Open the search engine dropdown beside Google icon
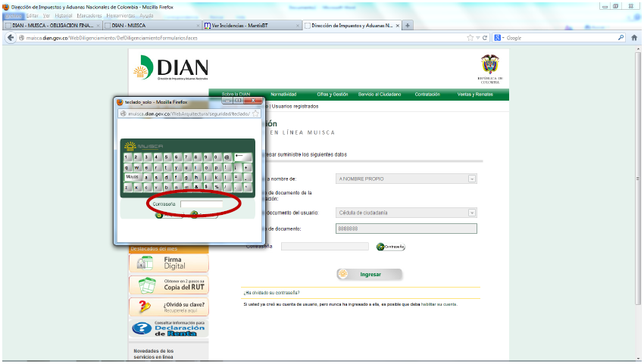The width and height of the screenshot is (644, 364). (503, 38)
